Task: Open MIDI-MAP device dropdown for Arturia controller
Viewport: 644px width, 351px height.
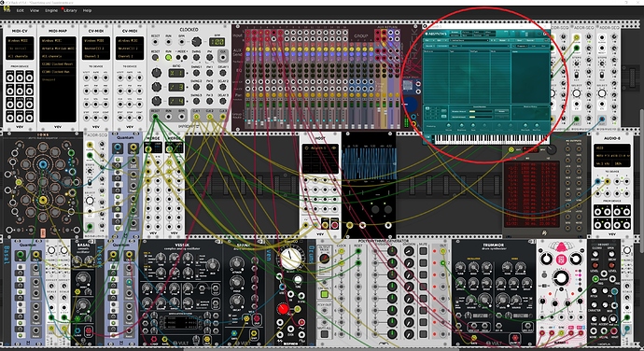Action: coord(58,49)
